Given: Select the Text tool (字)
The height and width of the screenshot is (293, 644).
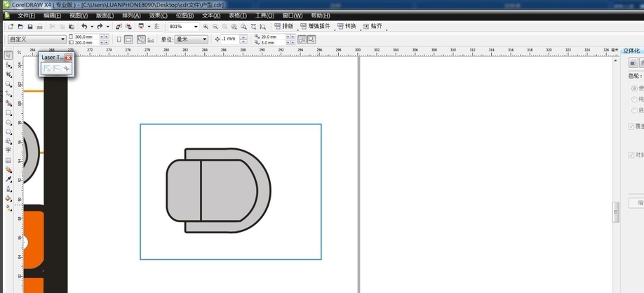Looking at the screenshot, I should (x=8, y=150).
